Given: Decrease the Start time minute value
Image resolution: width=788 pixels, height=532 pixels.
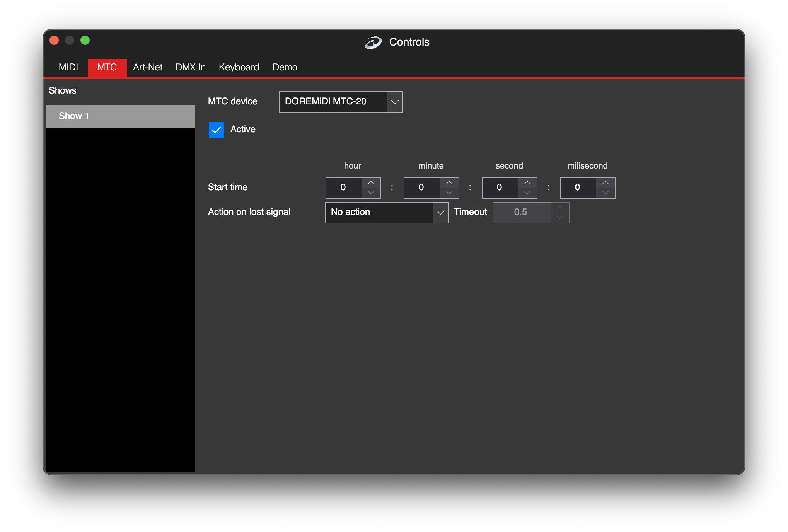Looking at the screenshot, I should click(449, 193).
